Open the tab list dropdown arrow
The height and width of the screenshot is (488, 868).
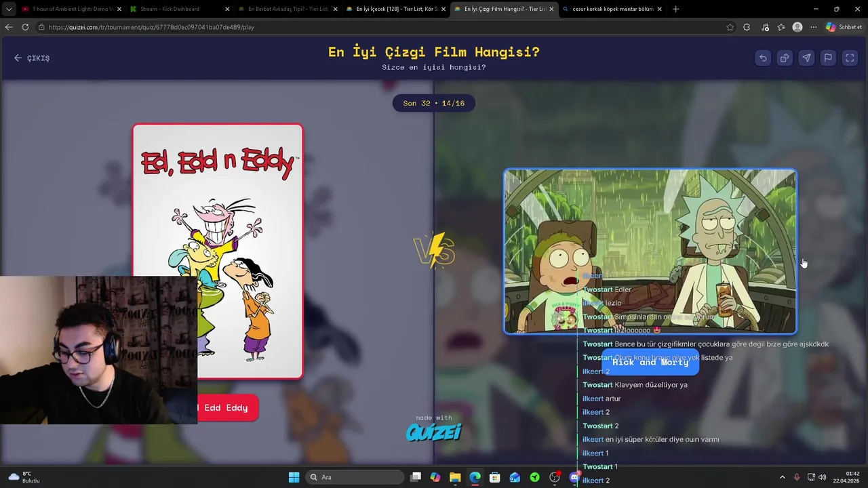point(9,9)
